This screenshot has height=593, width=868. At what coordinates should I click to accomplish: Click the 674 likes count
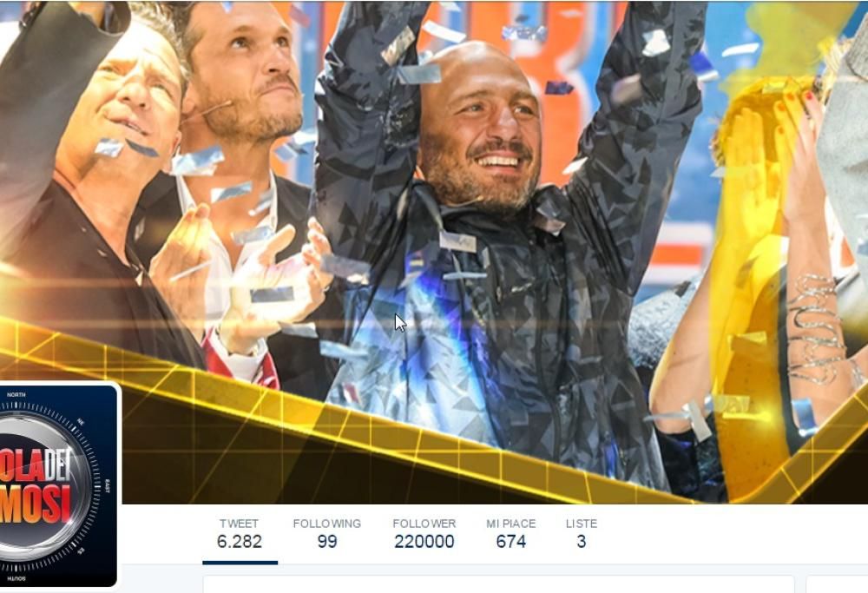pos(511,542)
